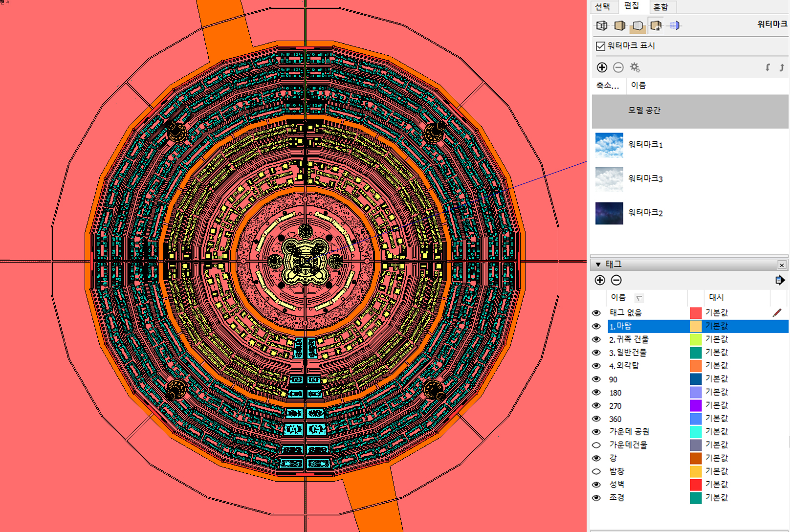This screenshot has height=532, width=790.
Task: Open the tag details flyout menu arrow
Action: [x=780, y=280]
